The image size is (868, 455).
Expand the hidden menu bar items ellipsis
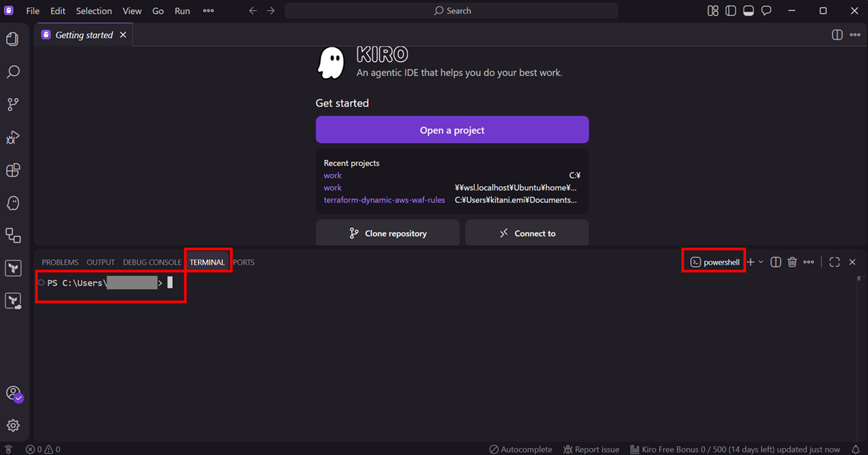coord(208,11)
